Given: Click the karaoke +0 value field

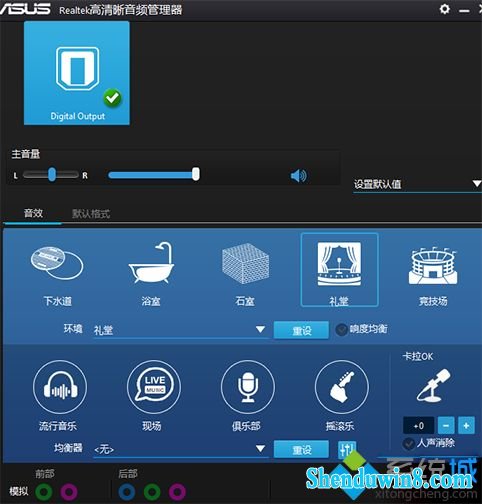Looking at the screenshot, I should tap(419, 426).
